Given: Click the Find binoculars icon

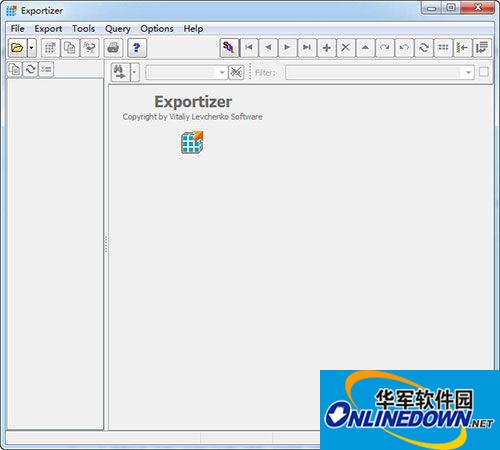Looking at the screenshot, I should coord(120,72).
